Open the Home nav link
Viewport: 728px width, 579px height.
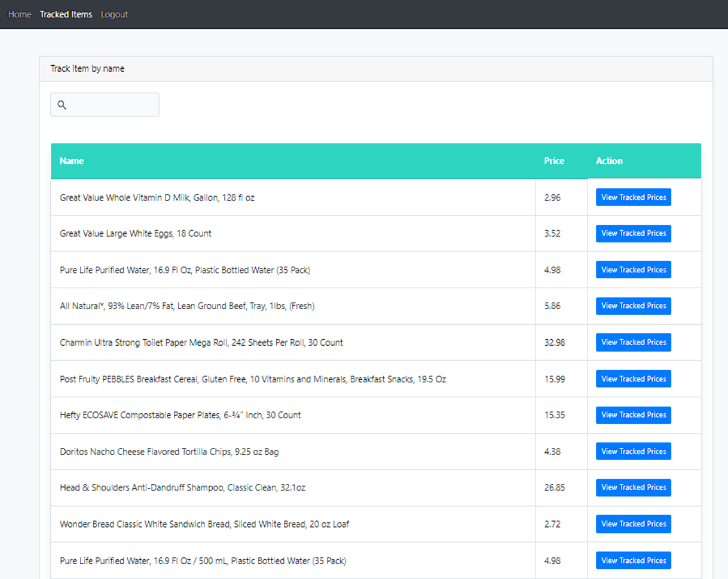[x=20, y=14]
